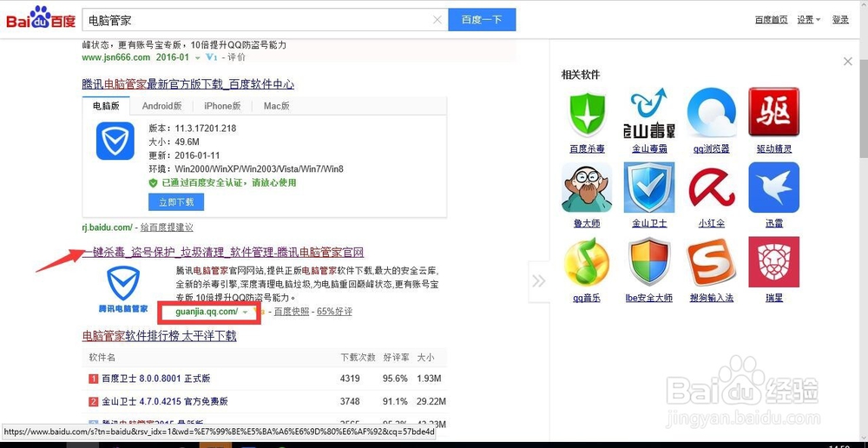868x448 pixels.
Task: Open the 金山毒霸 software icon
Action: pyautogui.click(x=649, y=113)
